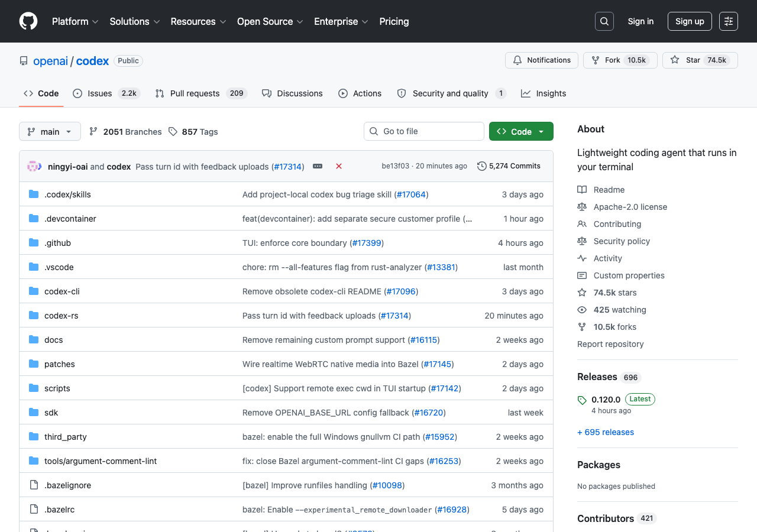Click the commit history clock icon
757x532 pixels.
click(x=481, y=166)
